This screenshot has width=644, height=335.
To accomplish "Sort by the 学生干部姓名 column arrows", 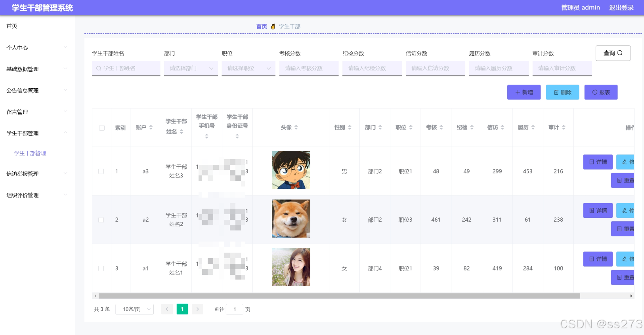I will click(182, 132).
